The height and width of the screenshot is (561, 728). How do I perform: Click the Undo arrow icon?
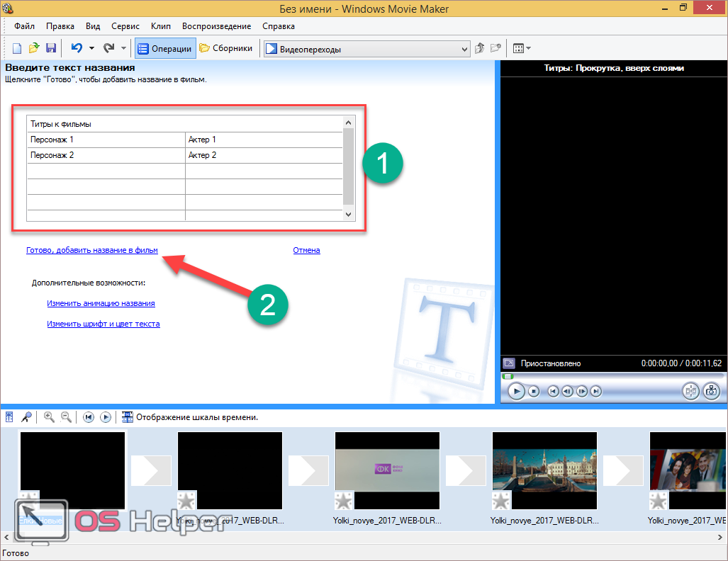click(x=77, y=49)
